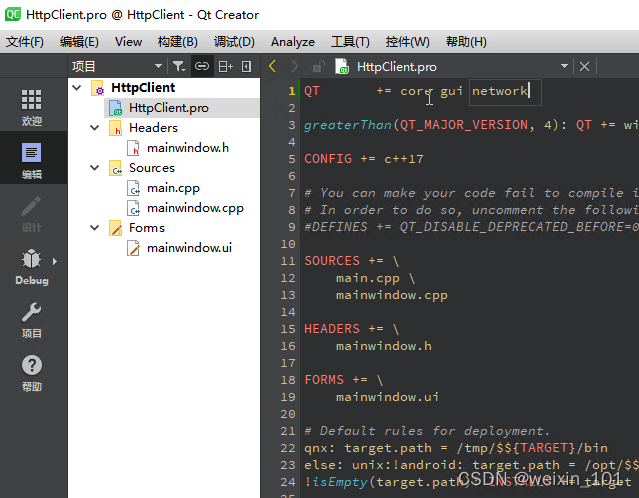Open the Projects (项目) mode wrench
Viewport: 639px width, 498px height.
coord(31,320)
